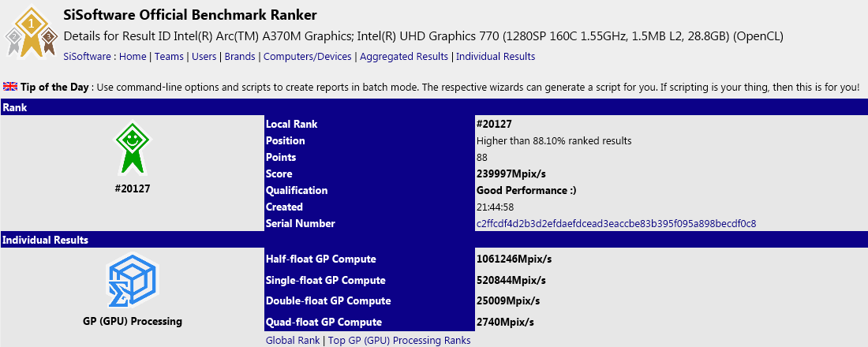Click the 'Individual Results' section header bar

click(434, 240)
